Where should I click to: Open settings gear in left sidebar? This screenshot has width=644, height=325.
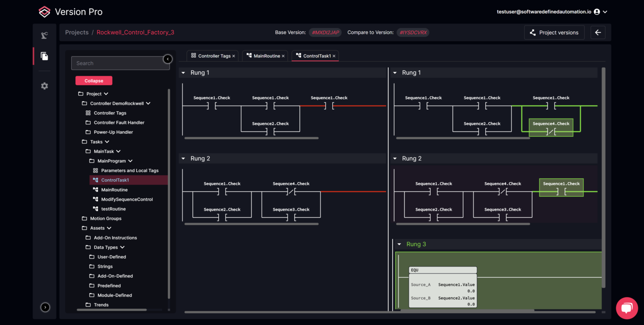point(44,86)
